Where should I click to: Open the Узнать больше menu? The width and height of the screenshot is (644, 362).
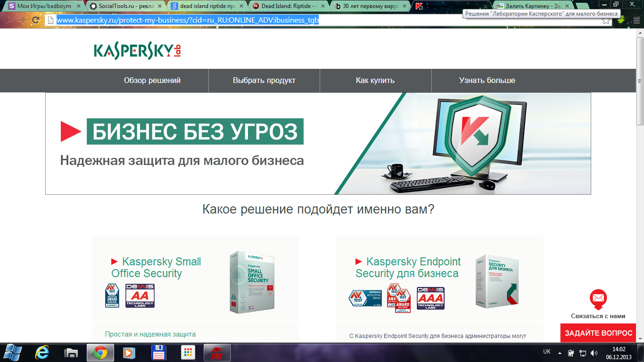point(487,81)
